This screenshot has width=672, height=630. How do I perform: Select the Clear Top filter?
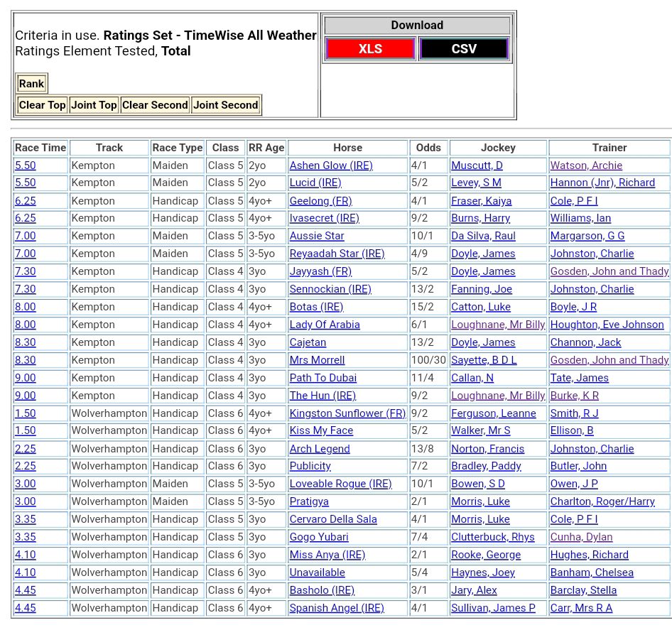click(x=42, y=105)
